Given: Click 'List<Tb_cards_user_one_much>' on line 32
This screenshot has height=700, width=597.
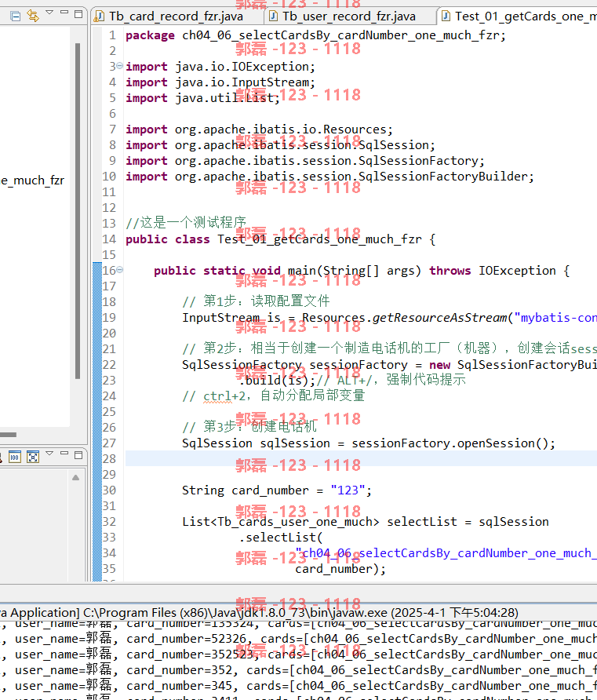Looking at the screenshot, I should (x=281, y=522).
